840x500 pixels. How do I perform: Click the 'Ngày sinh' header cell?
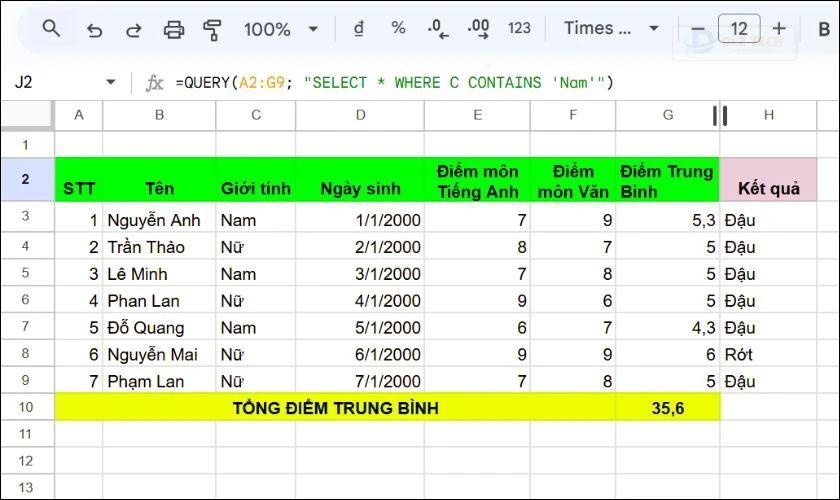(360, 180)
